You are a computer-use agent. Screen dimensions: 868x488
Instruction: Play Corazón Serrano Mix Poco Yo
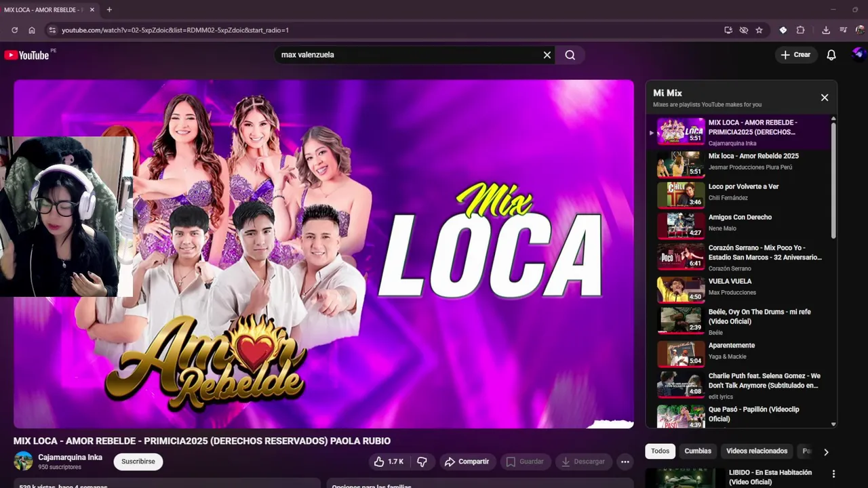click(741, 258)
